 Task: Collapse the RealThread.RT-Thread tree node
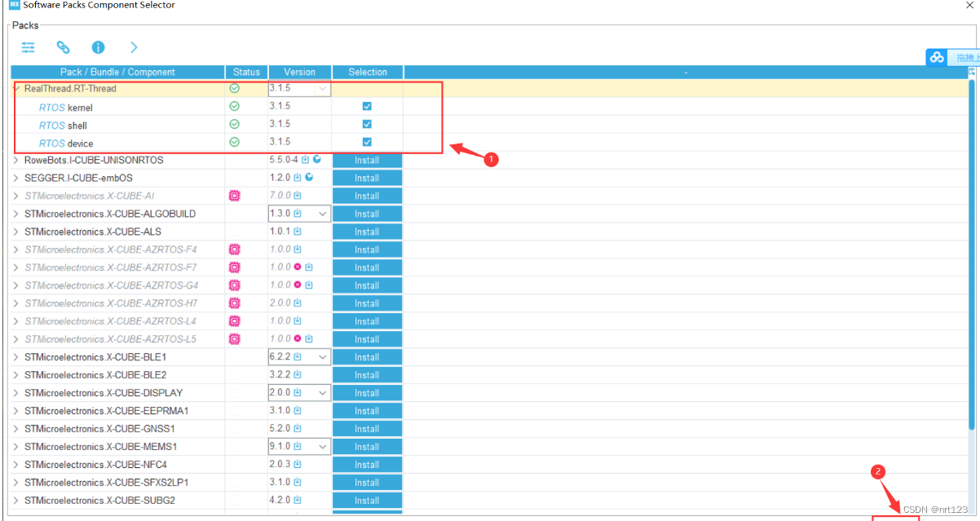[x=15, y=88]
